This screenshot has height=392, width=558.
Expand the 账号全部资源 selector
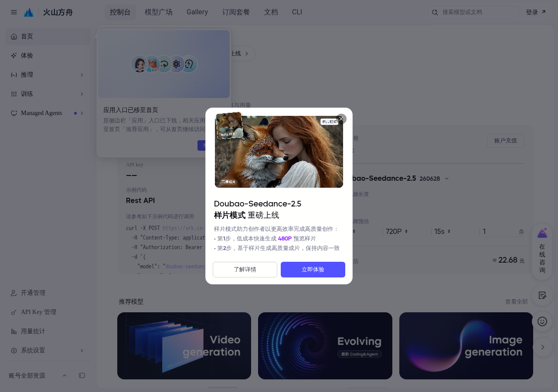(x=38, y=375)
